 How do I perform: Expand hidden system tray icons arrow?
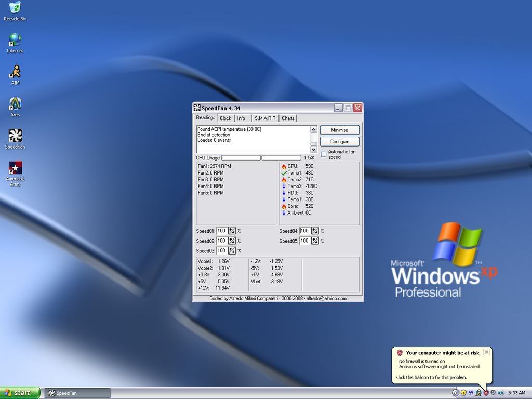[x=456, y=393]
